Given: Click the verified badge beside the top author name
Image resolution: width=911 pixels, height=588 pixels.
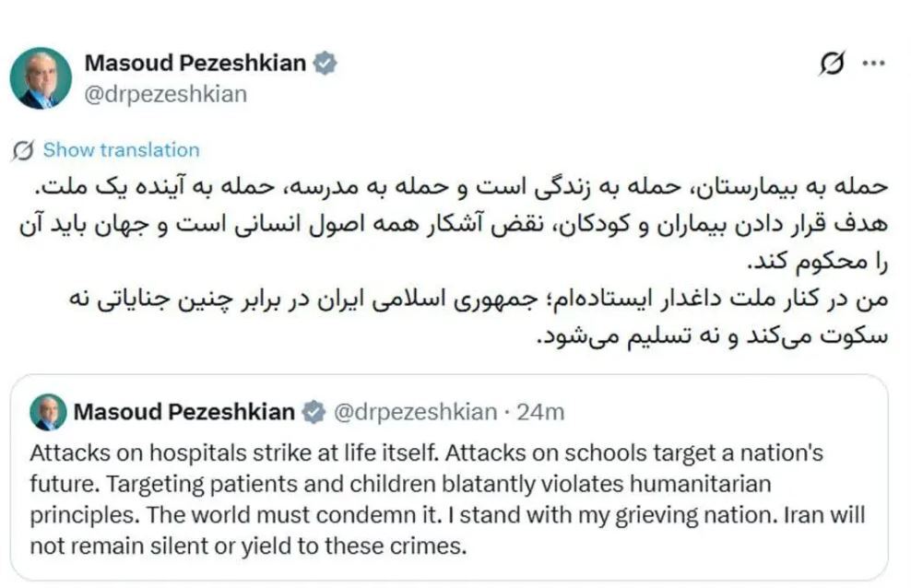Looking at the screenshot, I should (325, 64).
